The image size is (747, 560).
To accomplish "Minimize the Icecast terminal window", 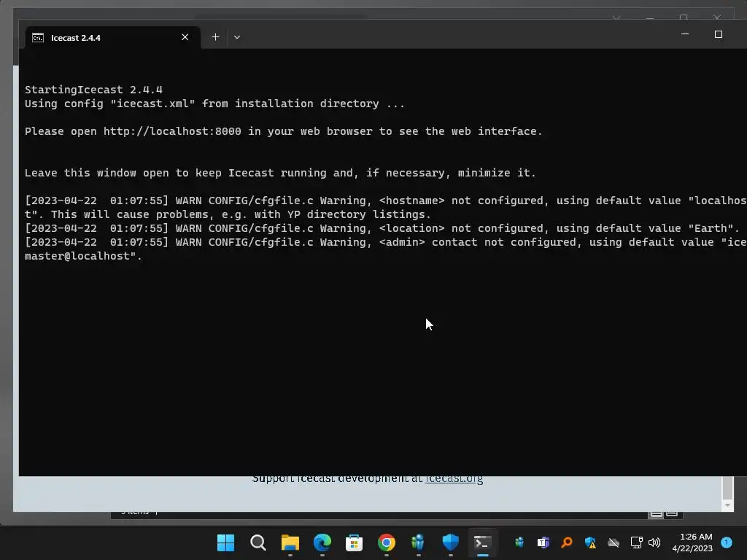I will pyautogui.click(x=684, y=34).
